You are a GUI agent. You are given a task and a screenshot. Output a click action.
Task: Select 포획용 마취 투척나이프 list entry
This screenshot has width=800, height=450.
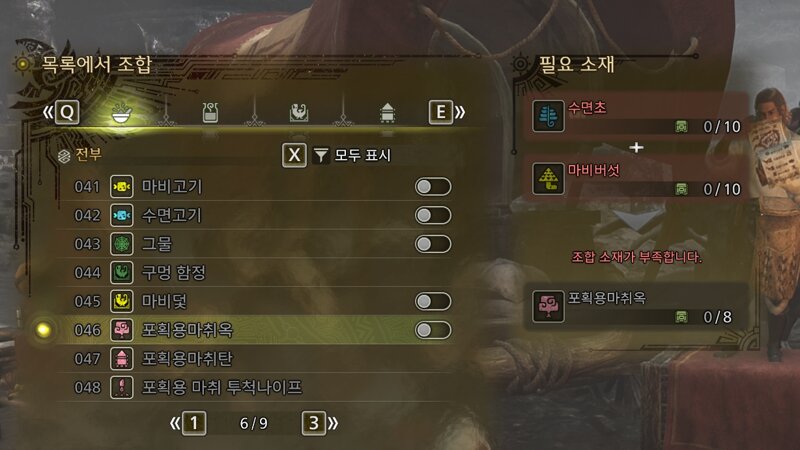click(x=255, y=388)
